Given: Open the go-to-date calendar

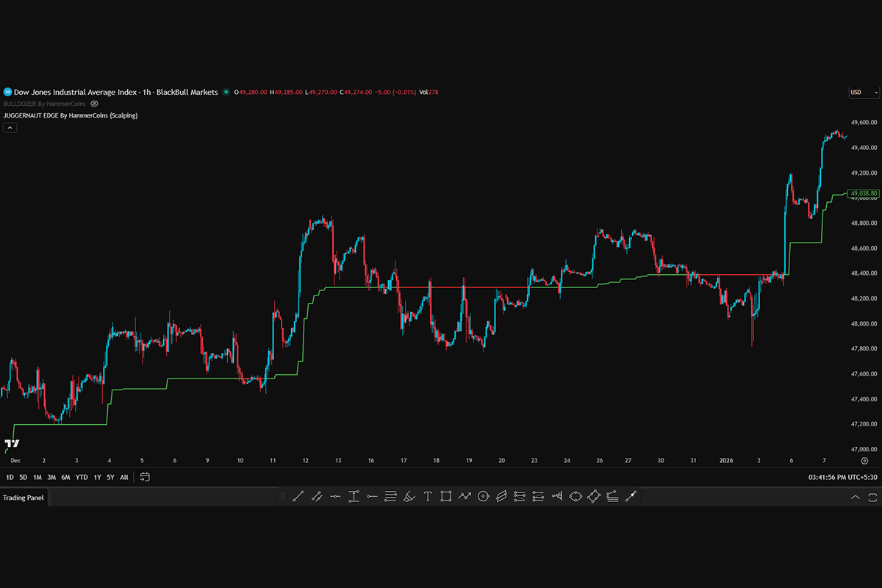Looking at the screenshot, I should coord(145,477).
